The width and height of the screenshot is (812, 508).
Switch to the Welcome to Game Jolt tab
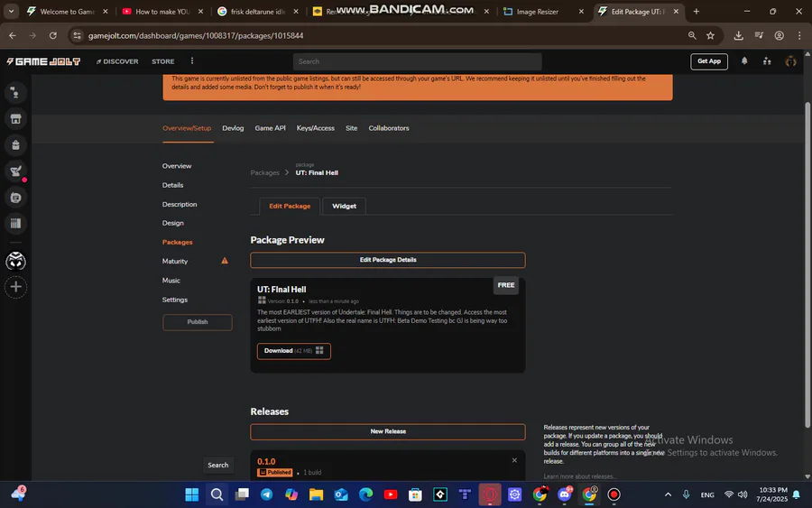[68, 12]
